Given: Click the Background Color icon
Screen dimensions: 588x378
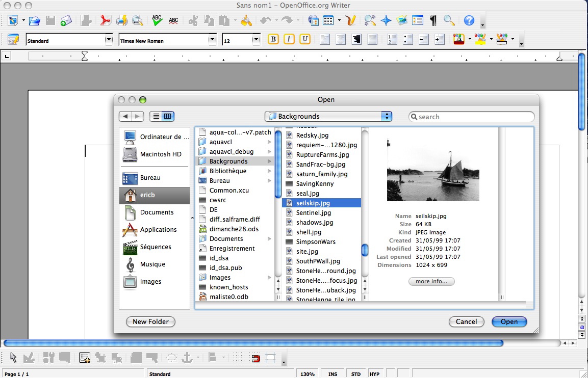Looking at the screenshot, I should click(x=502, y=39).
